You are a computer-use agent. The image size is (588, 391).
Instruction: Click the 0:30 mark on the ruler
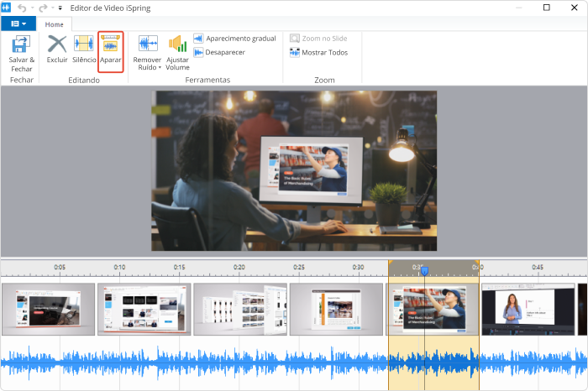coord(358,267)
